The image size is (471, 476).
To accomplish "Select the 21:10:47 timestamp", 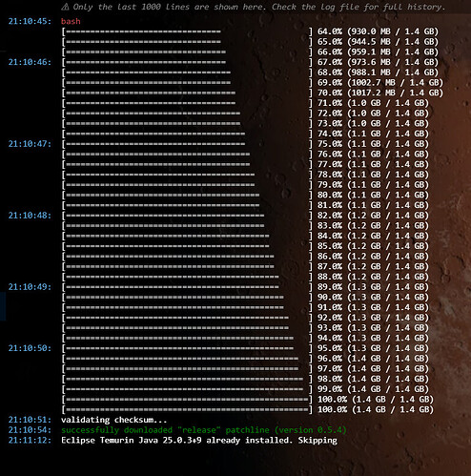I will [30, 144].
